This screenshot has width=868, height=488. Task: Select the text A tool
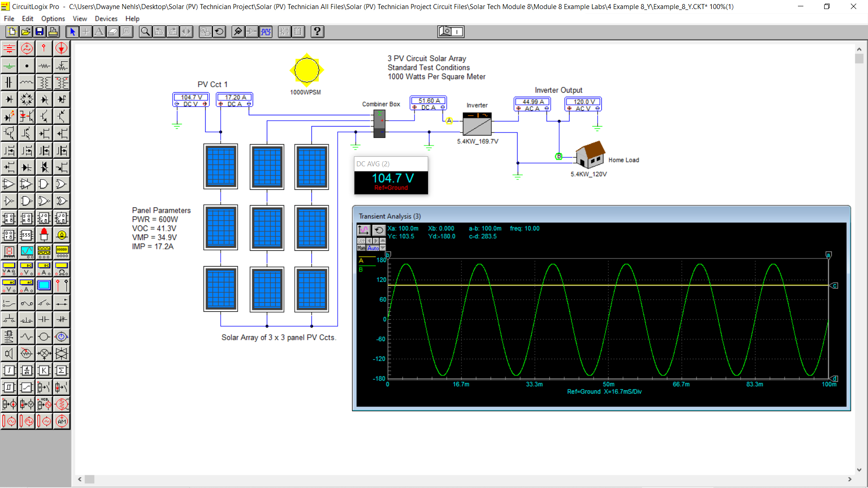99,32
